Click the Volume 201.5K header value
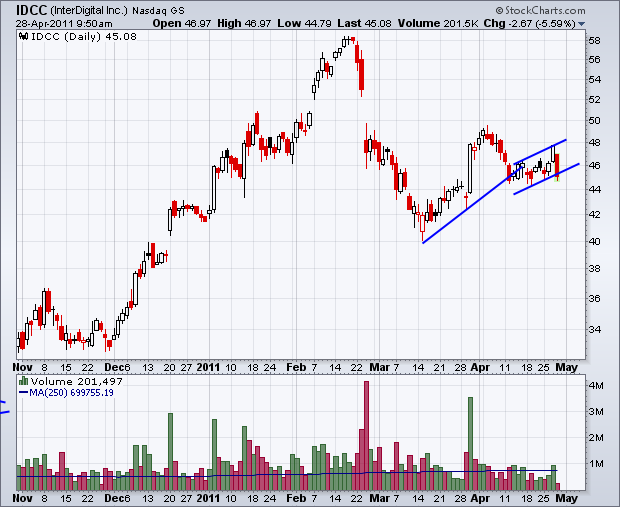Screen dimensions: 620x507 click(438, 24)
